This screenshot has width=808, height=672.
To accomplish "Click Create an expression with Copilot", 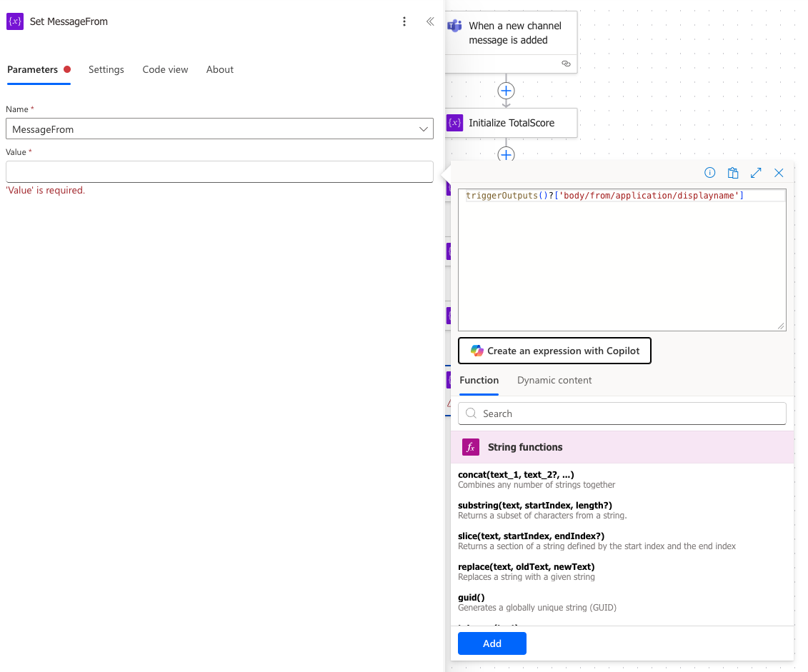I will pyautogui.click(x=554, y=351).
